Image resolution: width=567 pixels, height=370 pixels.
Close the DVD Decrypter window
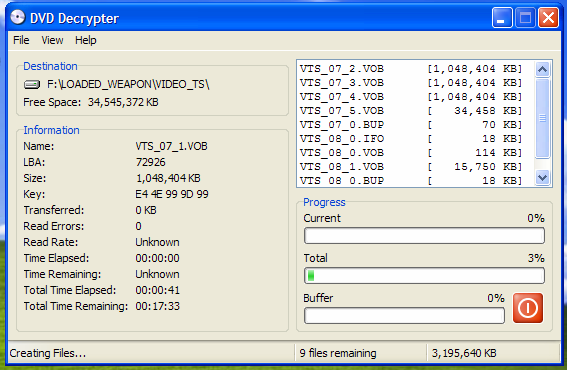(x=549, y=17)
